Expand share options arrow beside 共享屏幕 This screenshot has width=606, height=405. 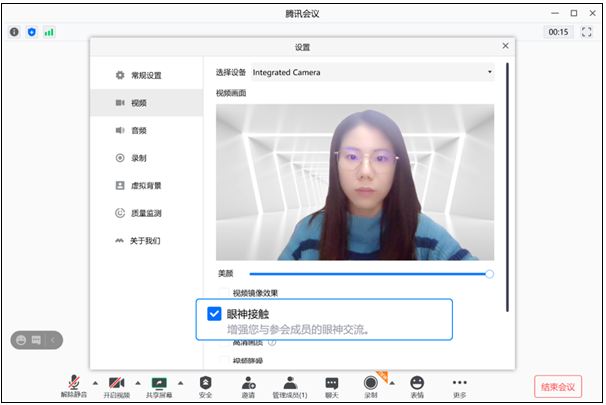(180, 383)
